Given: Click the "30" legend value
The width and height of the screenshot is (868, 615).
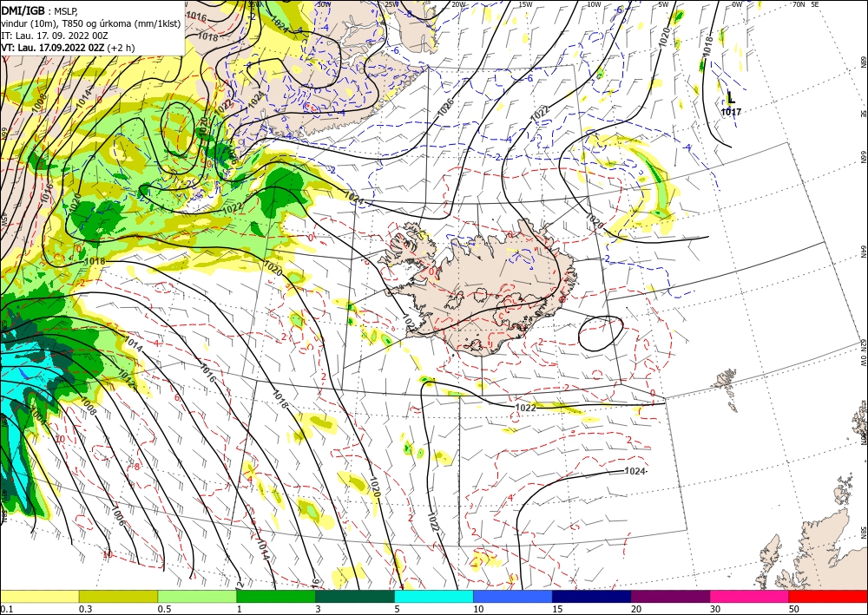Looking at the screenshot, I should click(x=715, y=609).
